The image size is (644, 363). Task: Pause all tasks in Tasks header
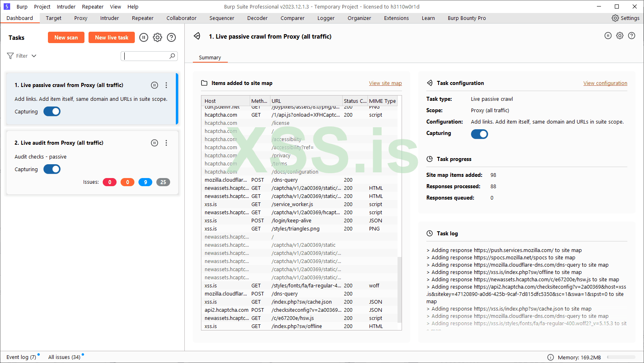[x=144, y=37]
